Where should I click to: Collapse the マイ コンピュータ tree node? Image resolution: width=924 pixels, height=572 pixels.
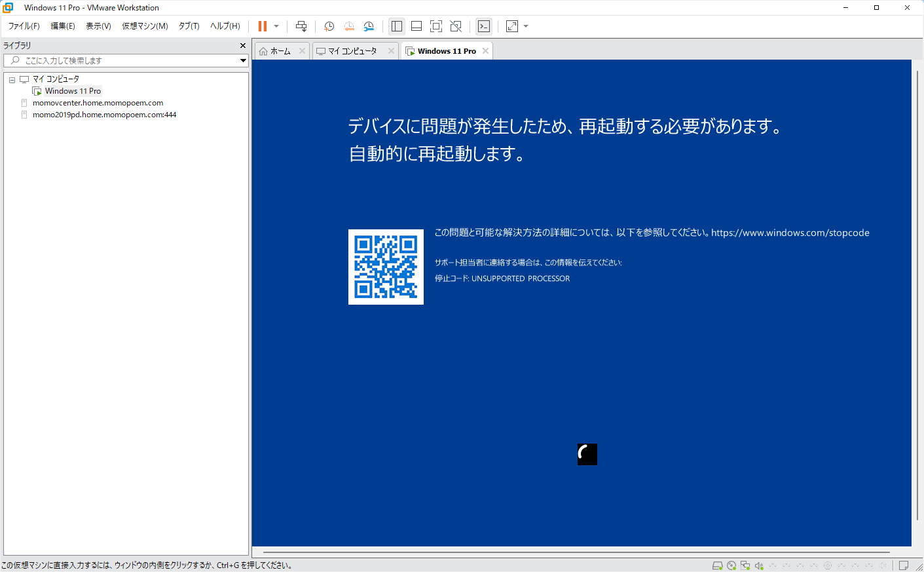(x=12, y=79)
